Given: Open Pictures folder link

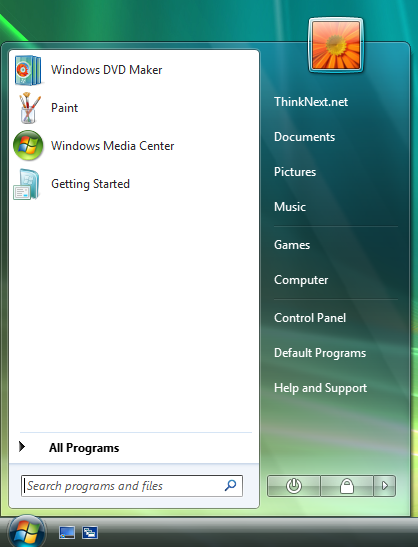Looking at the screenshot, I should point(295,172).
